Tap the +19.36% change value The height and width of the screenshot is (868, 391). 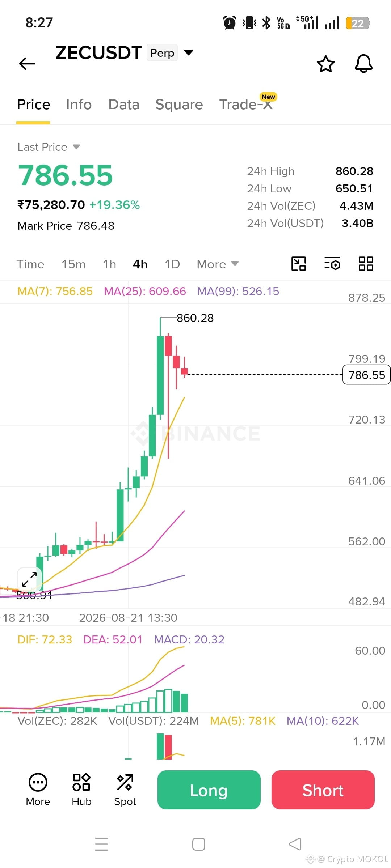coord(114,205)
